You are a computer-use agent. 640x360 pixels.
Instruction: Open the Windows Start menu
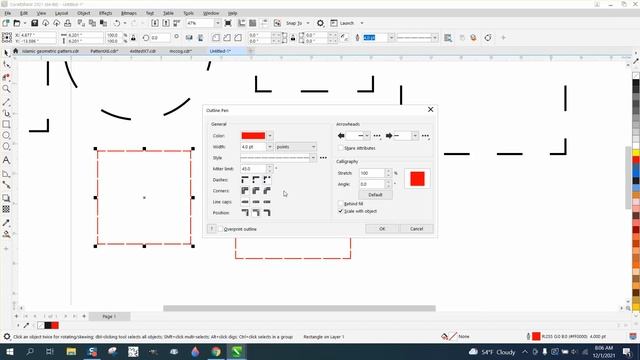[x=9, y=351]
